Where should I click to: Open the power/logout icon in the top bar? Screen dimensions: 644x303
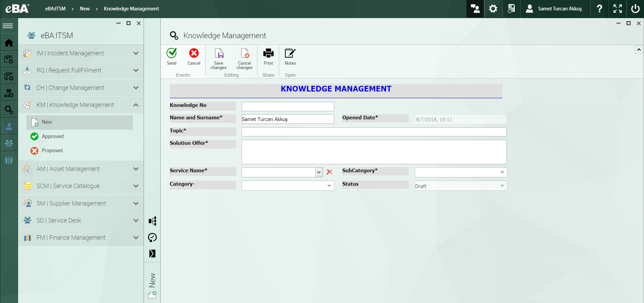(635, 9)
